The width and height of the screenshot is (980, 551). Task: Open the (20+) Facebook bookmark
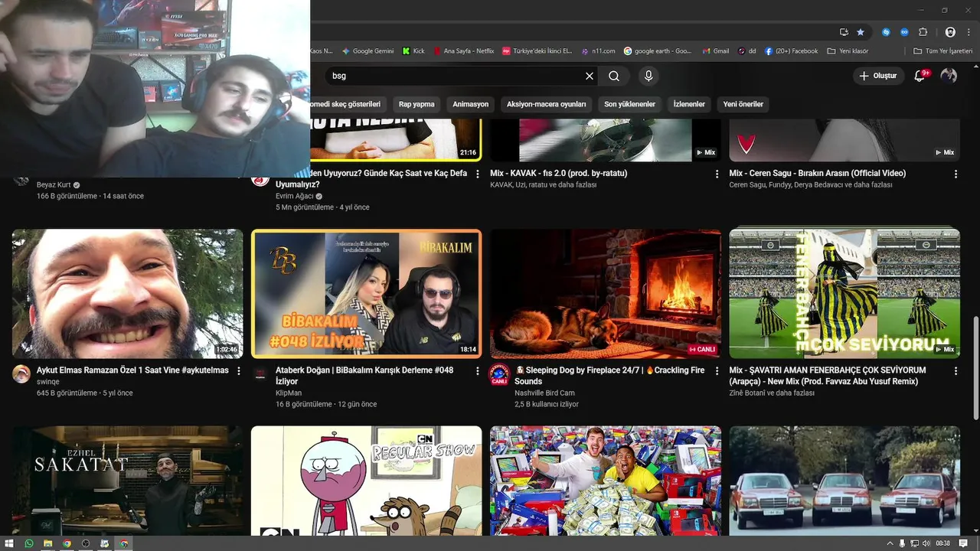pos(791,51)
